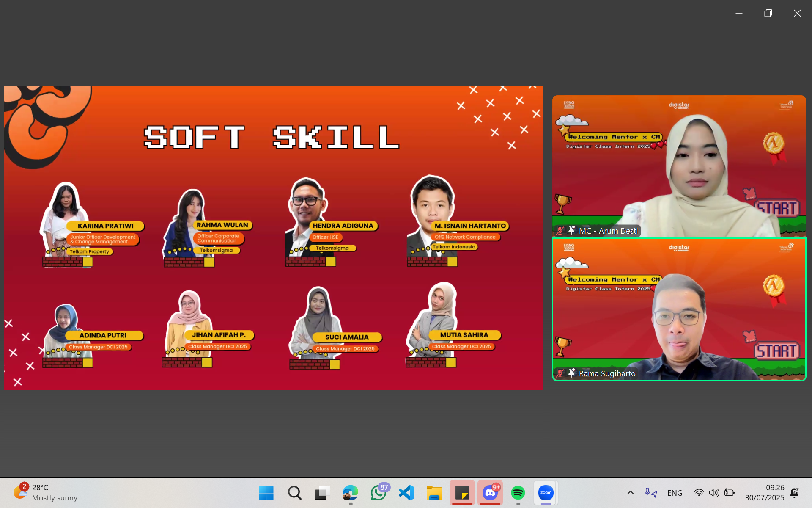The height and width of the screenshot is (508, 812).
Task: Open the weather widget showing 28°C
Action: click(45, 493)
